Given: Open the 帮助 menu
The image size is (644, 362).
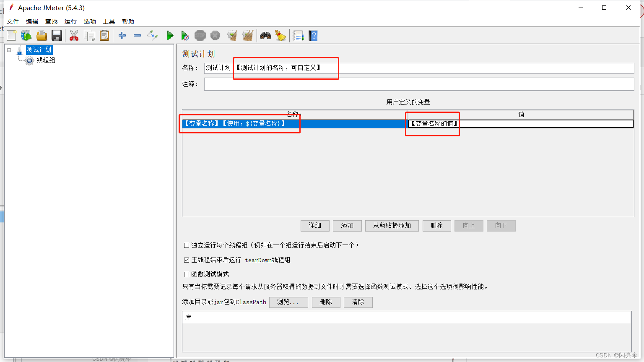Looking at the screenshot, I should pyautogui.click(x=128, y=21).
